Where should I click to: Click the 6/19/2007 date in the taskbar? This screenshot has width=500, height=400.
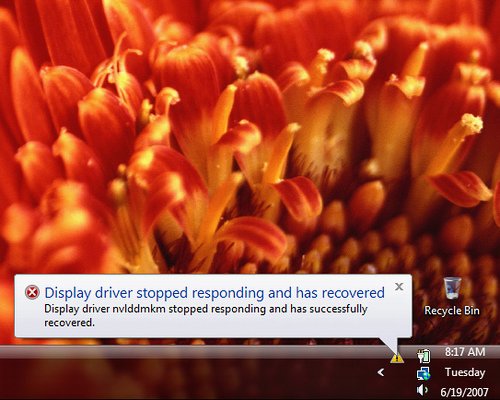point(464,392)
